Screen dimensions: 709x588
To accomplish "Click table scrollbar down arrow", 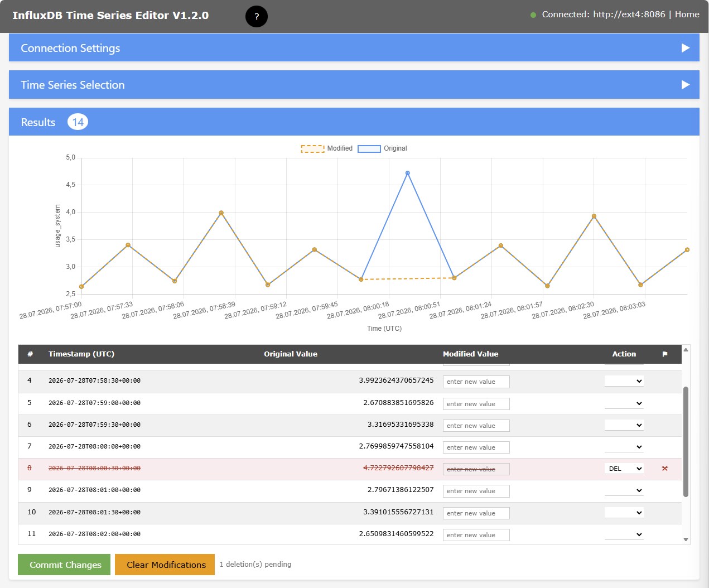I will [x=686, y=539].
